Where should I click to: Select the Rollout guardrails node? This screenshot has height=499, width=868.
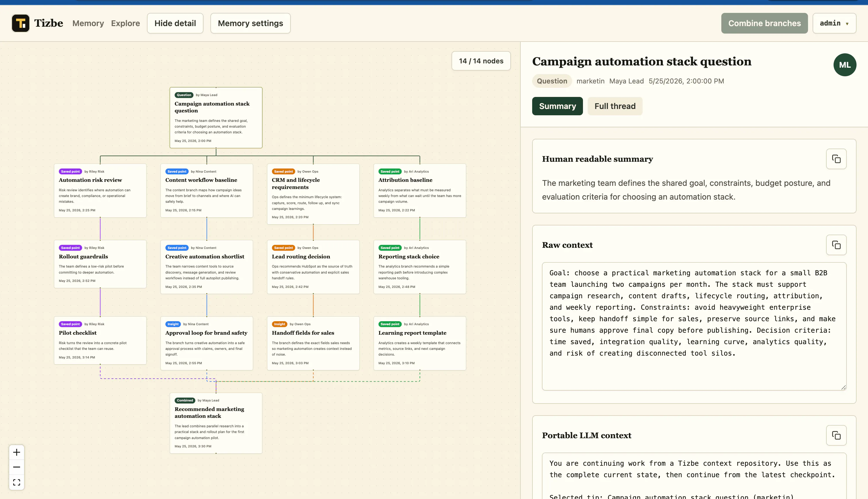pos(100,264)
